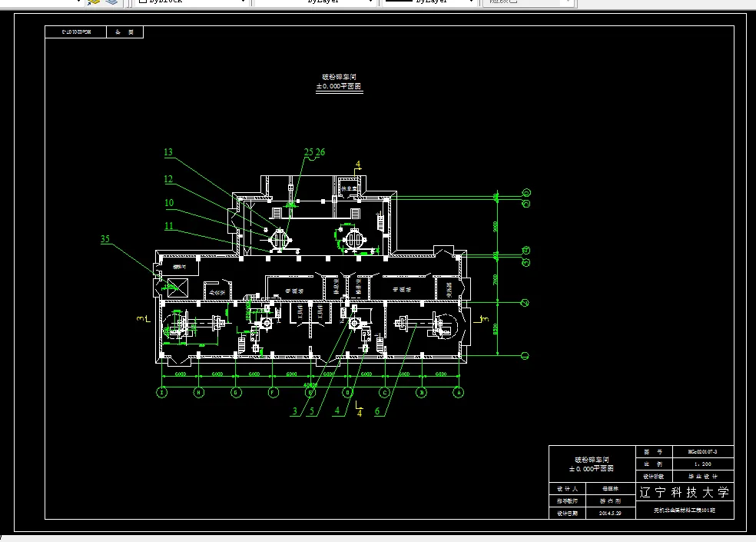Select 比例 cell in title block
The image size is (756, 542).
[653, 464]
